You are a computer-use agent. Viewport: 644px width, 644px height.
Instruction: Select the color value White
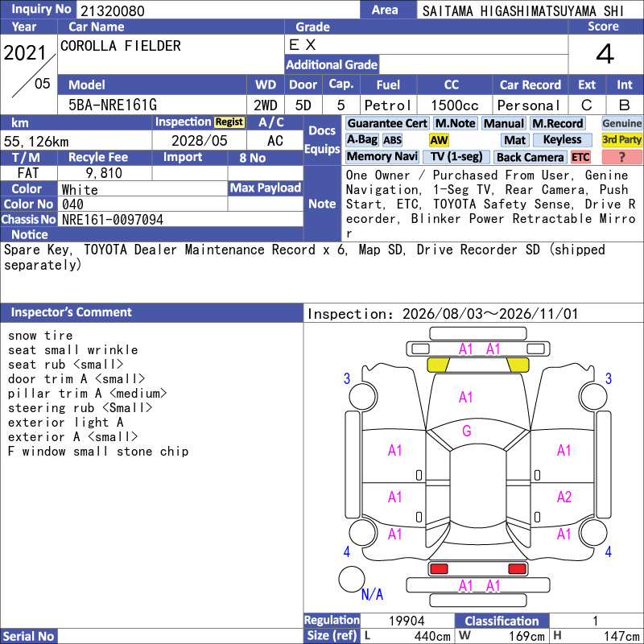[x=80, y=189]
